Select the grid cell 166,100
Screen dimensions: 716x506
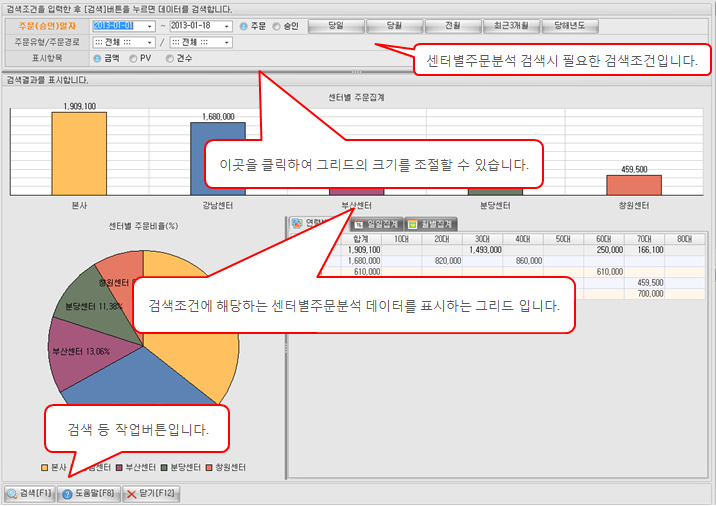(x=644, y=250)
